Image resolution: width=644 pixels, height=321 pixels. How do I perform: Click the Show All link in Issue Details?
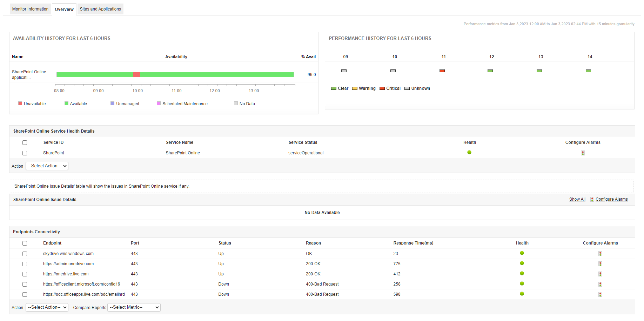point(577,199)
